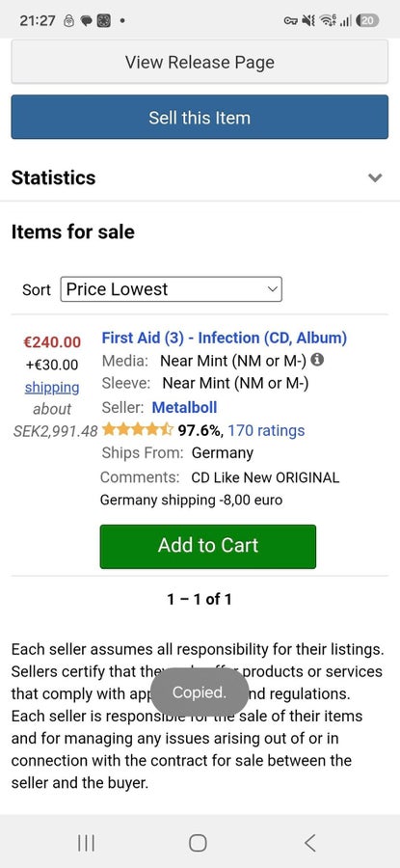Screen dimensions: 400x868
Task: Tap the €240.00 price text
Action: (52, 342)
